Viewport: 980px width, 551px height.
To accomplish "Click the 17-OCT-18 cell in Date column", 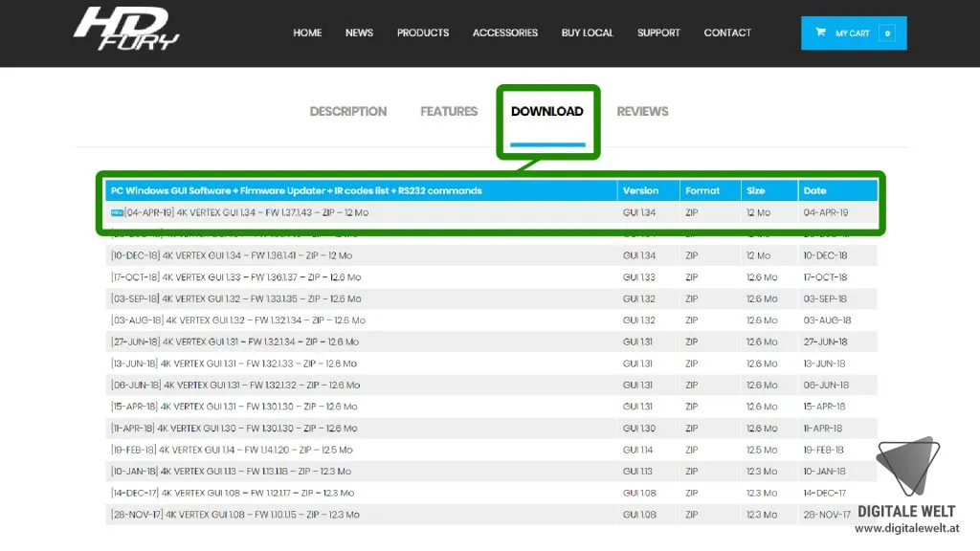I will click(825, 277).
